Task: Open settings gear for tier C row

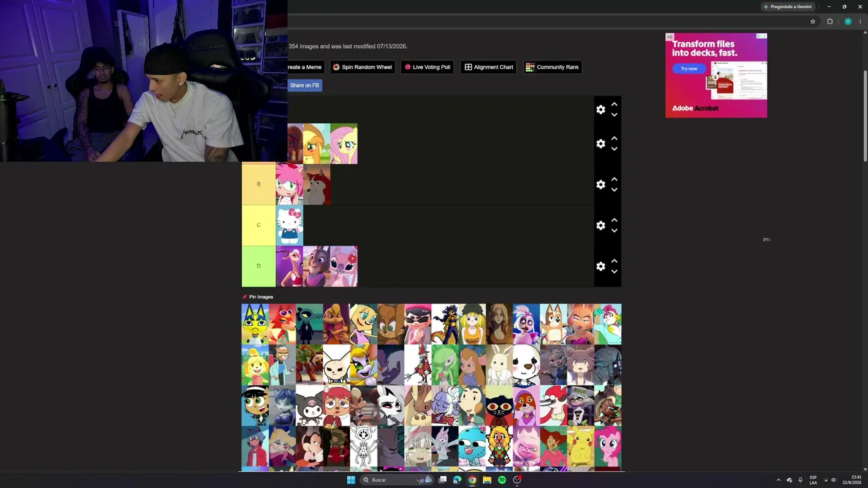Action: [601, 225]
